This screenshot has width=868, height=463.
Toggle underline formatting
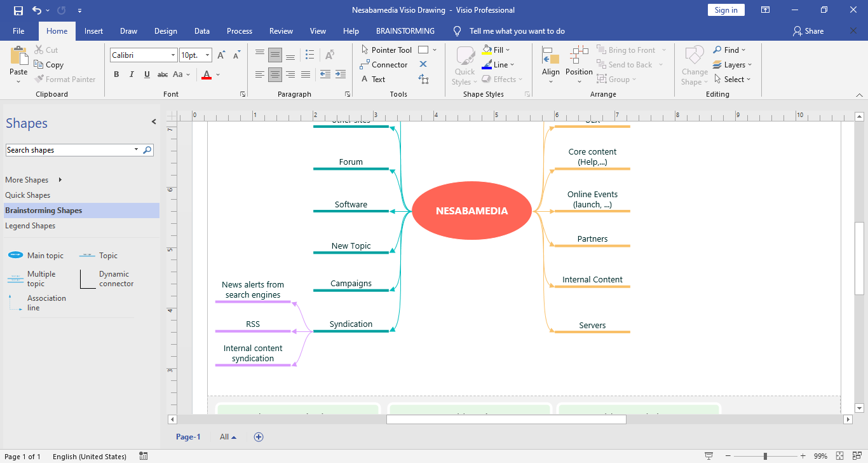[147, 74]
